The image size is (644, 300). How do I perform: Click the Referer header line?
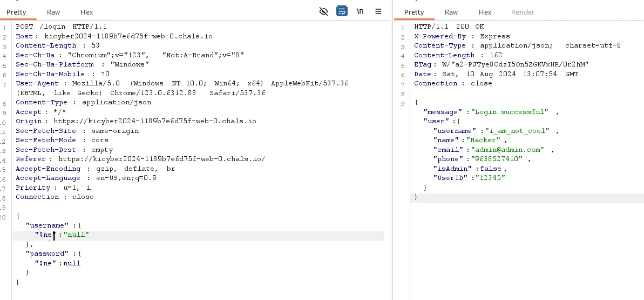pos(140,159)
